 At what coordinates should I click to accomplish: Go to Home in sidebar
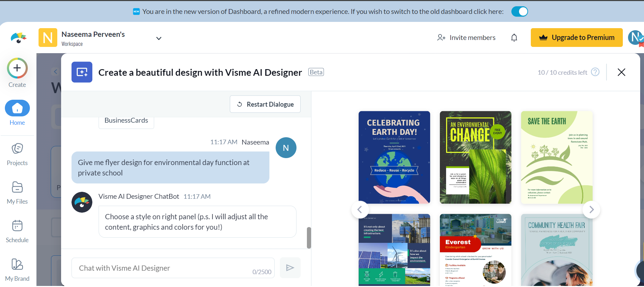point(17,113)
